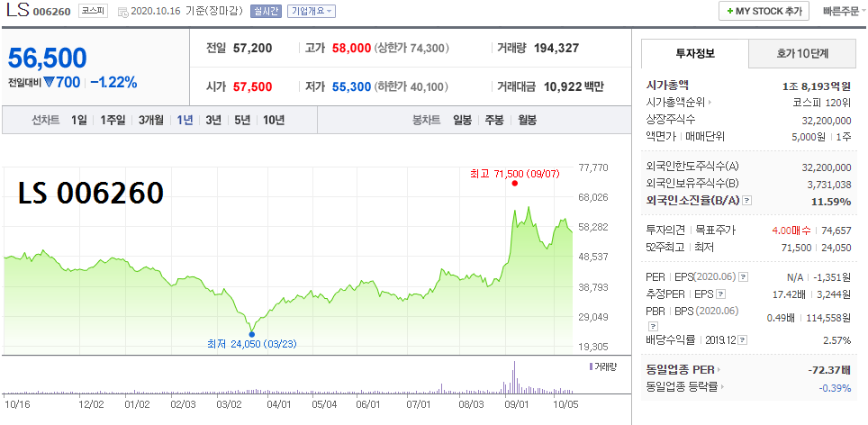The width and height of the screenshot is (868, 425).
Task: Click the 시가총액 value 1조 8,193억원
Action: click(x=817, y=86)
